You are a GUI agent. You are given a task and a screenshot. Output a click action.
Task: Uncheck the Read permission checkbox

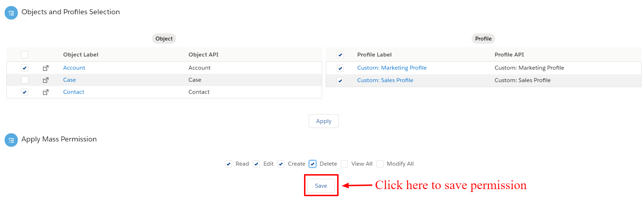(x=229, y=164)
